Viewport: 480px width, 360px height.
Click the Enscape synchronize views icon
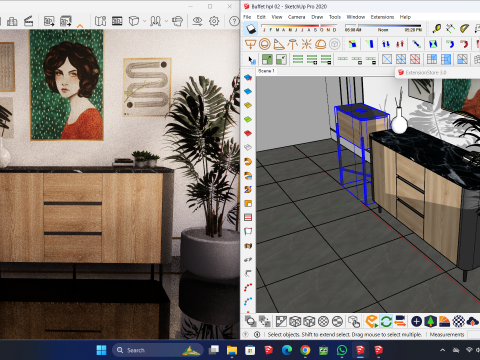coord(400,321)
